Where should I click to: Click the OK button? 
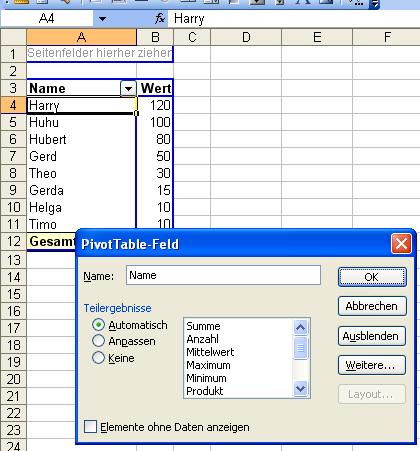pos(372,277)
